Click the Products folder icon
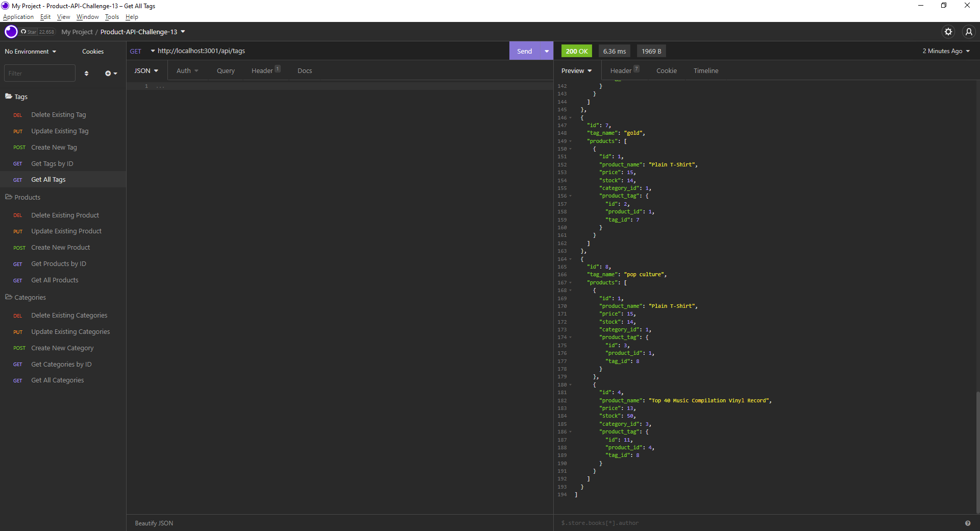Image resolution: width=980 pixels, height=531 pixels. (8, 197)
